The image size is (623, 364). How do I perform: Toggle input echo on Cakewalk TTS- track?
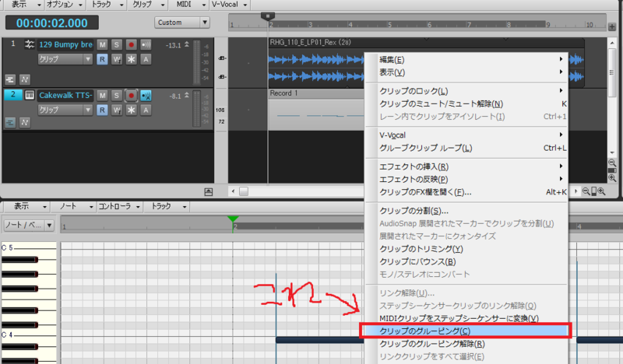click(146, 95)
